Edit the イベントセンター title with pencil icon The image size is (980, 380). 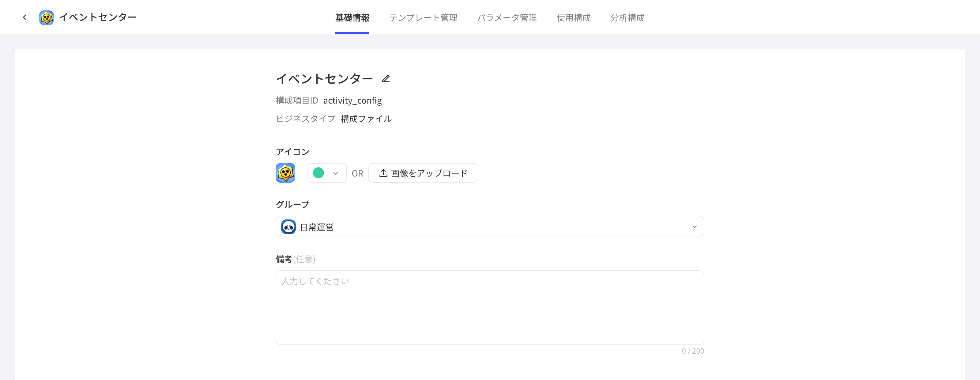tap(386, 79)
